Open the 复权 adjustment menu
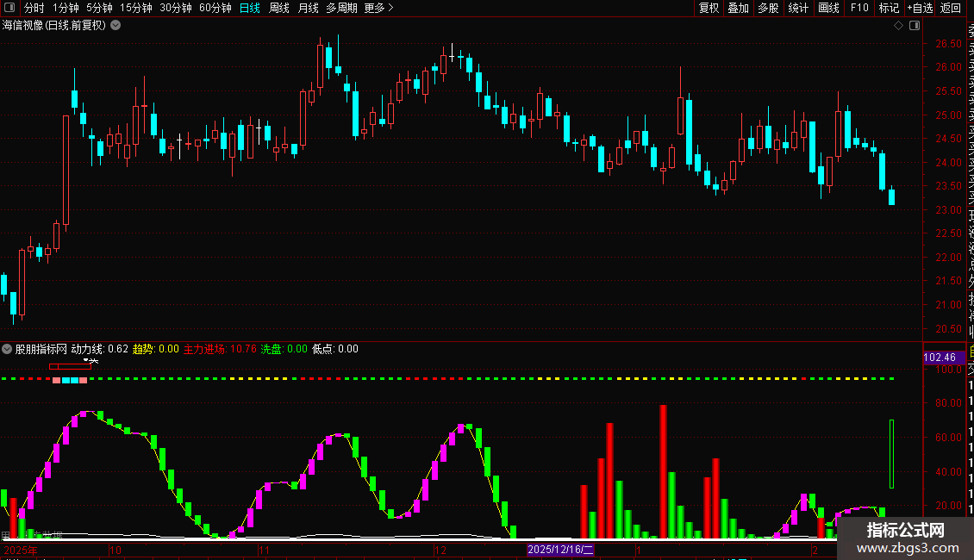 point(709,8)
